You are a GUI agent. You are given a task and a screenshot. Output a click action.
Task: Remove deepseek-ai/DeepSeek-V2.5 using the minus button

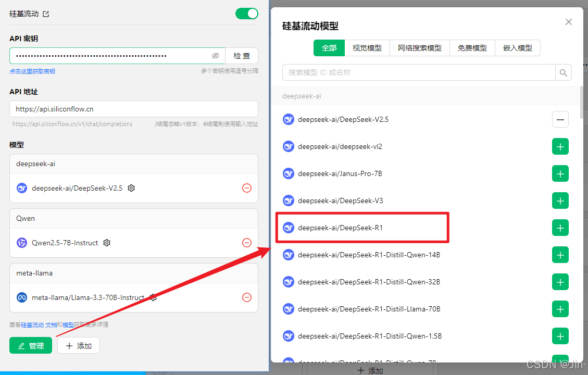(x=560, y=120)
